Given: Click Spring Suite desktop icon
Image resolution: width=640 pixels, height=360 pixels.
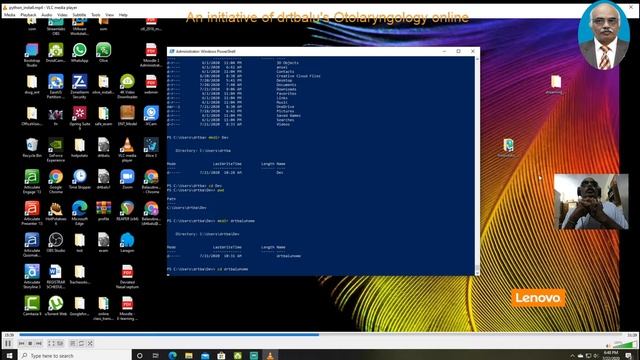Looking at the screenshot, I should [80, 118].
